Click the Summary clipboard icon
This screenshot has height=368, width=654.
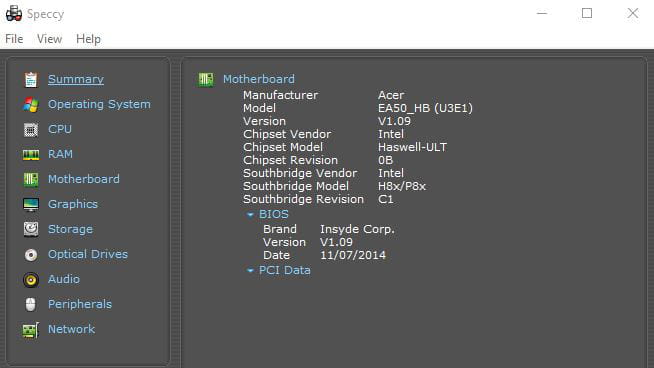pyautogui.click(x=30, y=80)
